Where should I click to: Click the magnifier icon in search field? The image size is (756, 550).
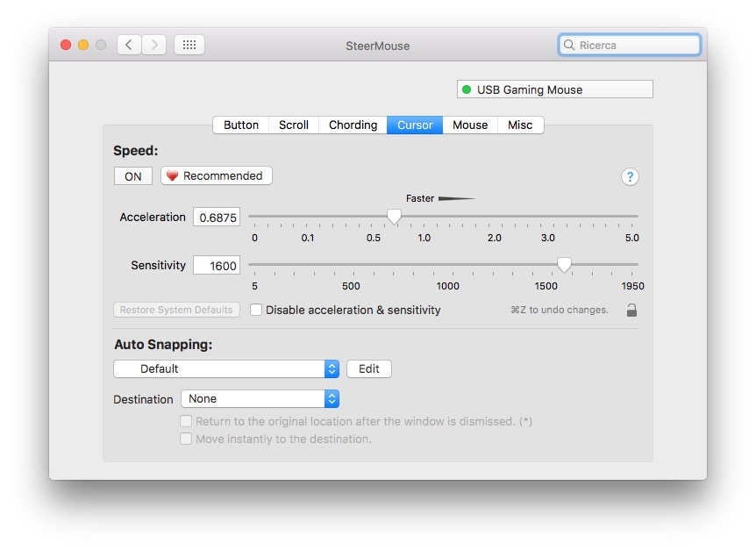(569, 45)
